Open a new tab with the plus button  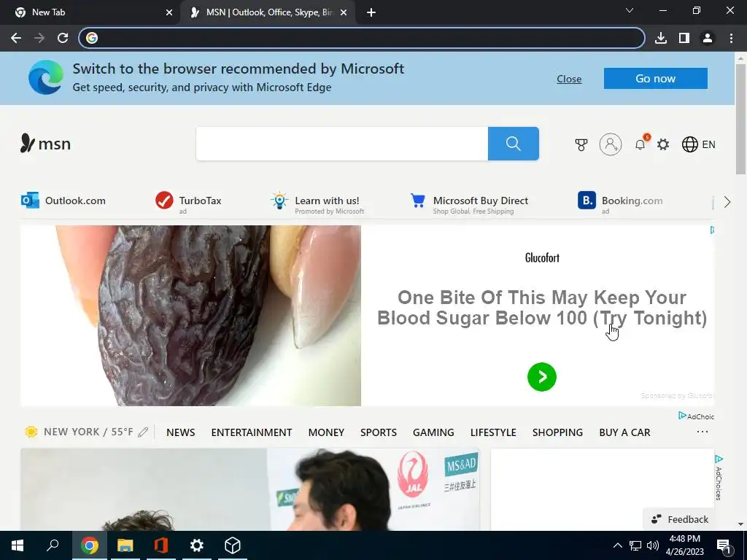click(371, 13)
